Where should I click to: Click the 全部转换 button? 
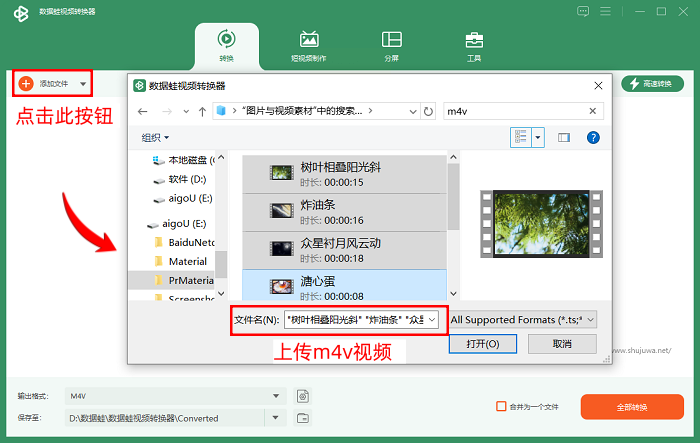(632, 407)
